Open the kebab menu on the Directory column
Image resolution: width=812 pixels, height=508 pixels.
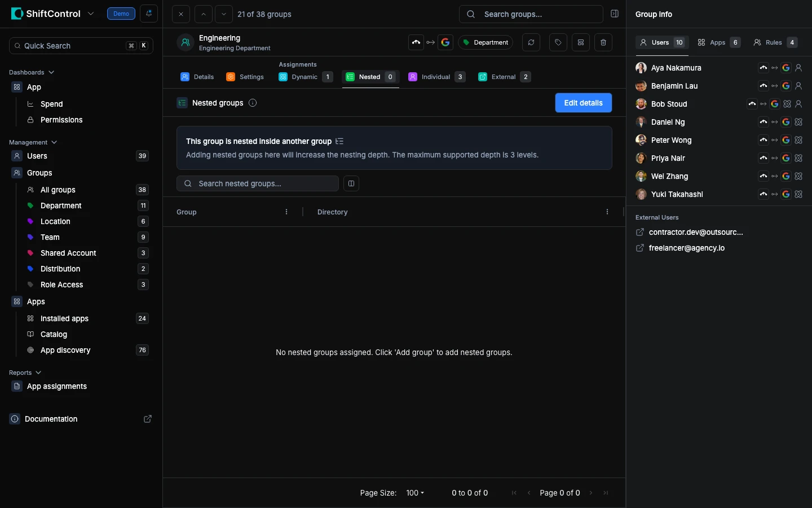(607, 212)
